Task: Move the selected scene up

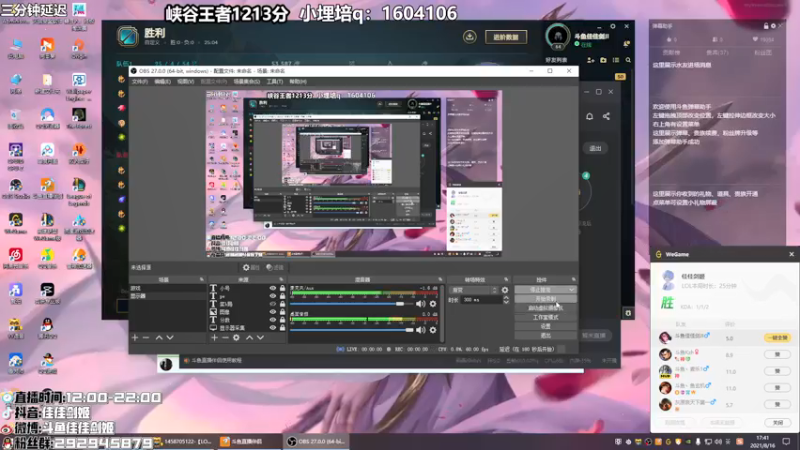Action: point(159,338)
